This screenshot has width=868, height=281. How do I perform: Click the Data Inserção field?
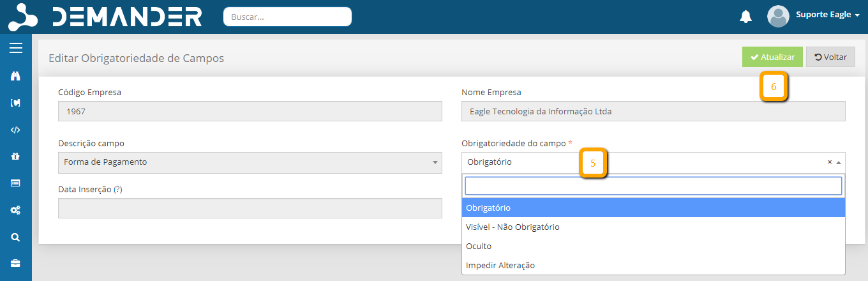[250, 208]
